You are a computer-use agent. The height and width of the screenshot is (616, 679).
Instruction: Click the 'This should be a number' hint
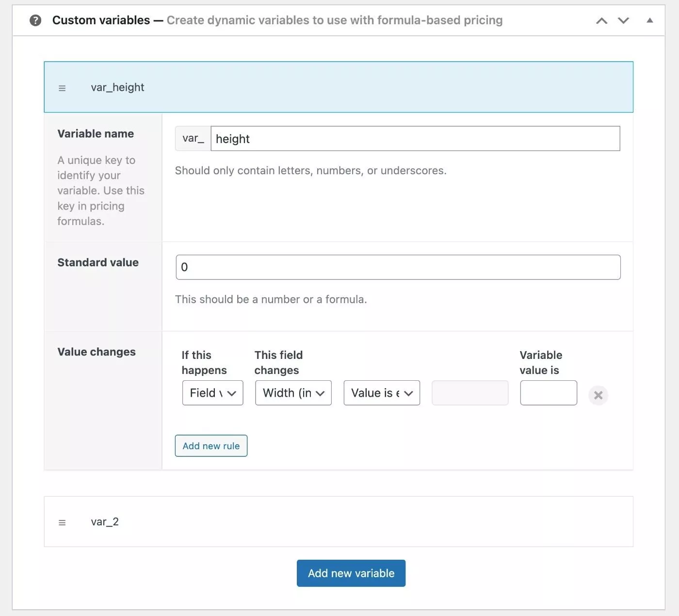[271, 299]
